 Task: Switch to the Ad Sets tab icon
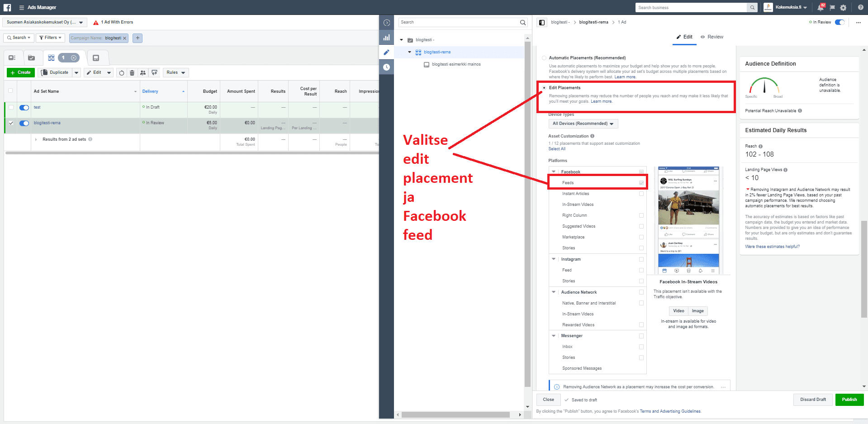[51, 58]
